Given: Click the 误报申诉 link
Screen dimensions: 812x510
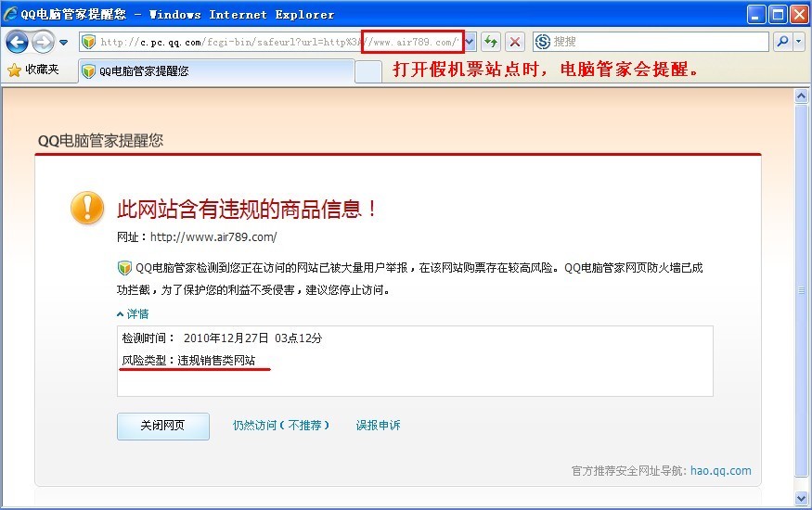Looking at the screenshot, I should coord(378,426).
